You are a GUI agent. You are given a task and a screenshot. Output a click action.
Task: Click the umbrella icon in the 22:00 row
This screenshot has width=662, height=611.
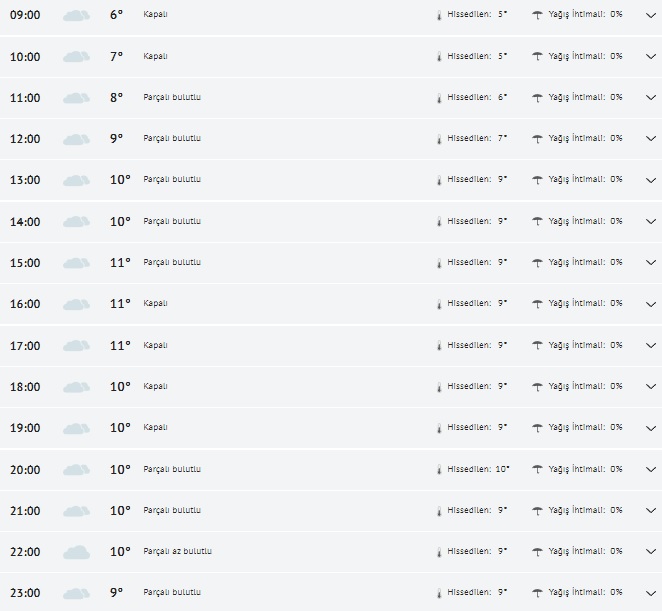pos(538,552)
